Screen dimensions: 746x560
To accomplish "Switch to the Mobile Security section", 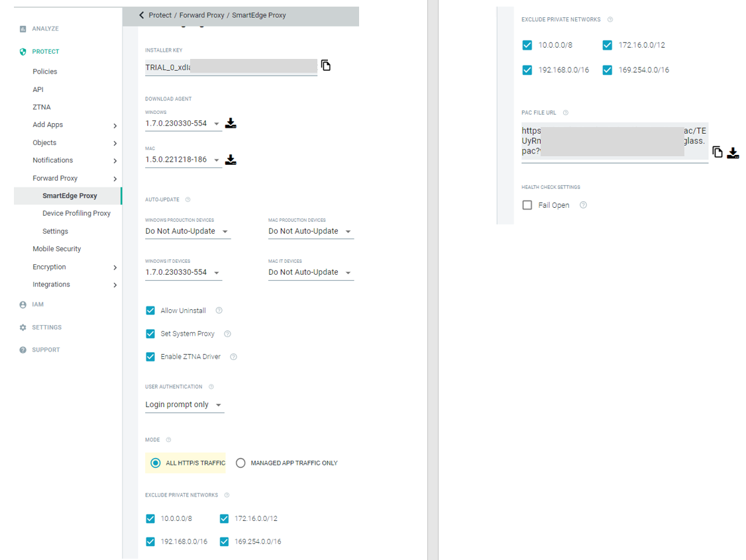I will tap(56, 248).
